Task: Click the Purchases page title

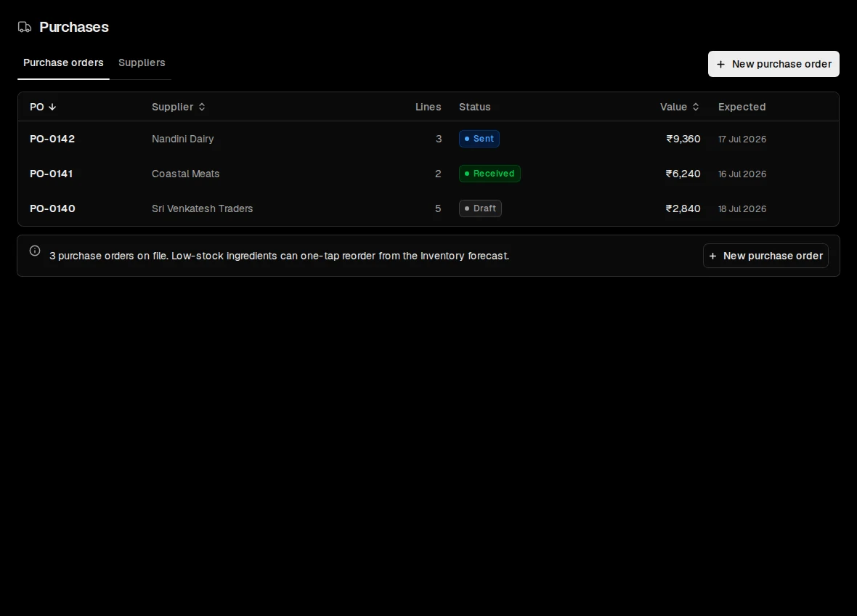Action: click(x=74, y=28)
